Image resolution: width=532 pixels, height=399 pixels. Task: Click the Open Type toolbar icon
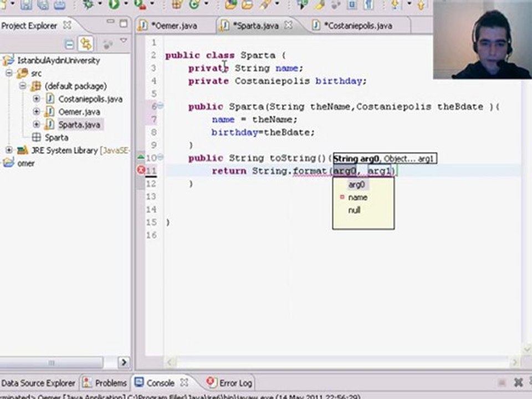click(231, 4)
